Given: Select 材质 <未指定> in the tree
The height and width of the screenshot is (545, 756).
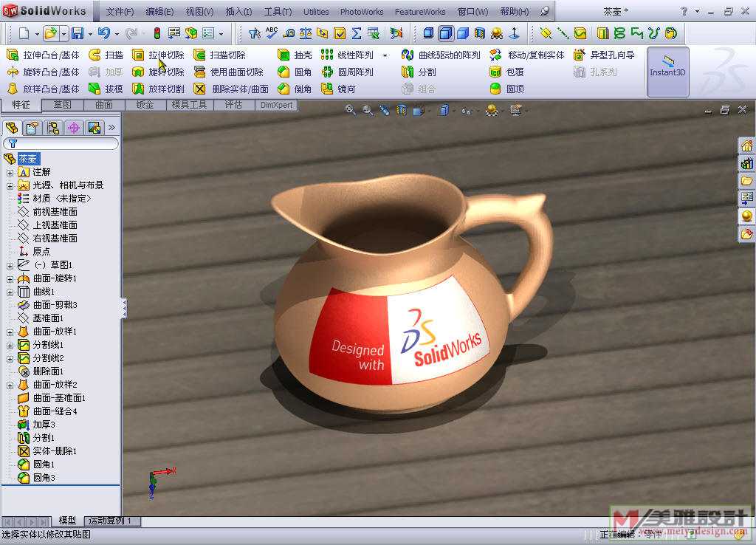Looking at the screenshot, I should pos(62,199).
